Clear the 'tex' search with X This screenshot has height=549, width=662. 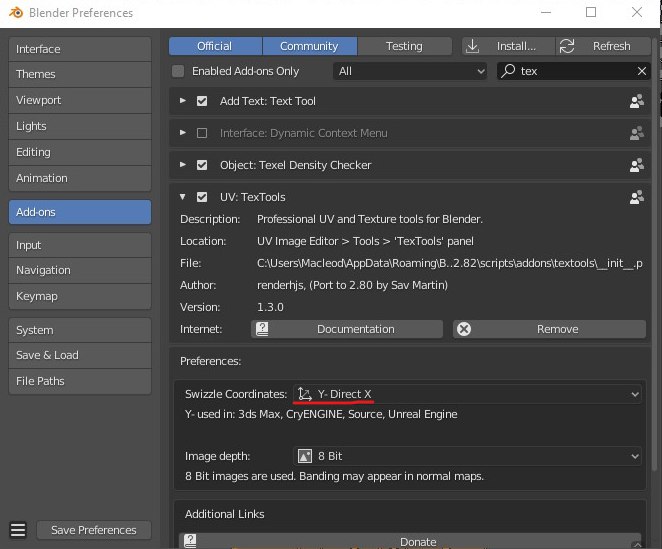642,71
